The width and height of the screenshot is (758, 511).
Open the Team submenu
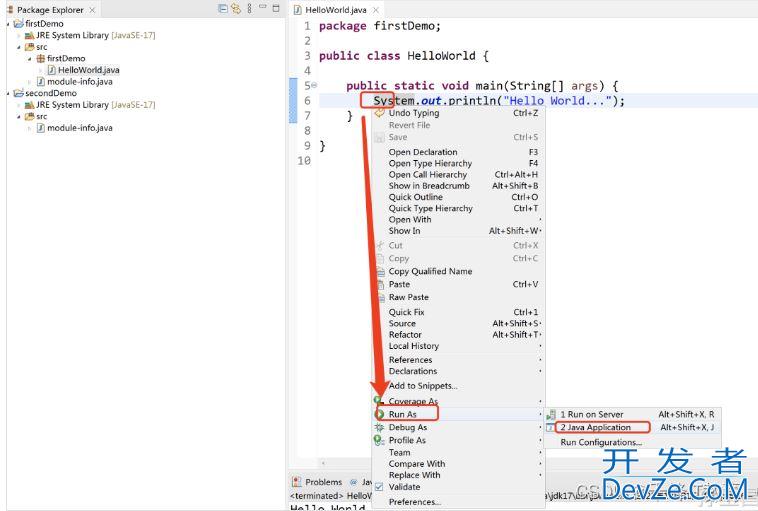[458, 453]
